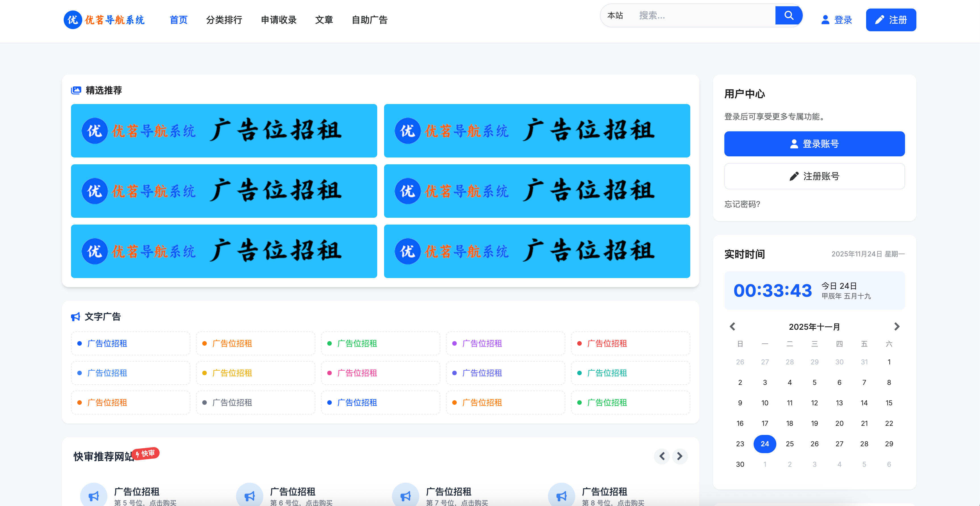Click the 登录账号 button in 用户中心
This screenshot has height=506, width=980.
[x=814, y=144]
